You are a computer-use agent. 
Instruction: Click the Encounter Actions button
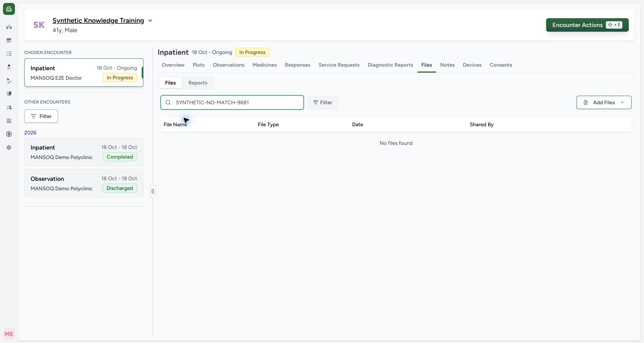[587, 25]
